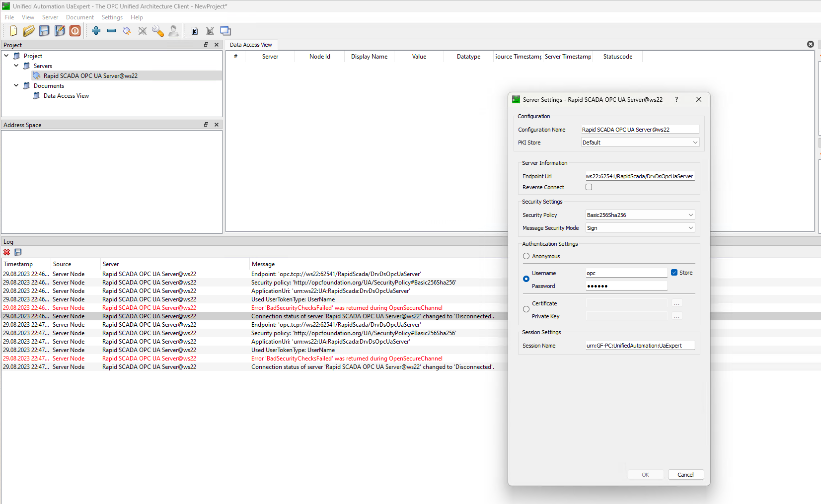821x504 pixels.
Task: Open the Security Policy dropdown
Action: coord(640,215)
